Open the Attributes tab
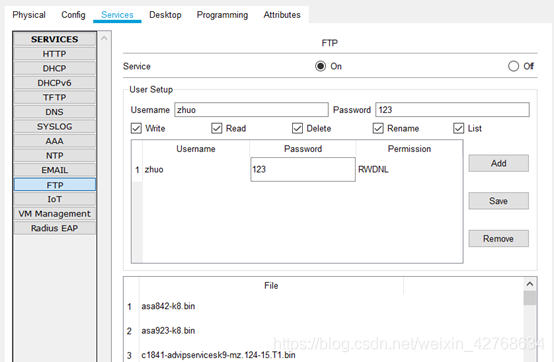 click(282, 15)
